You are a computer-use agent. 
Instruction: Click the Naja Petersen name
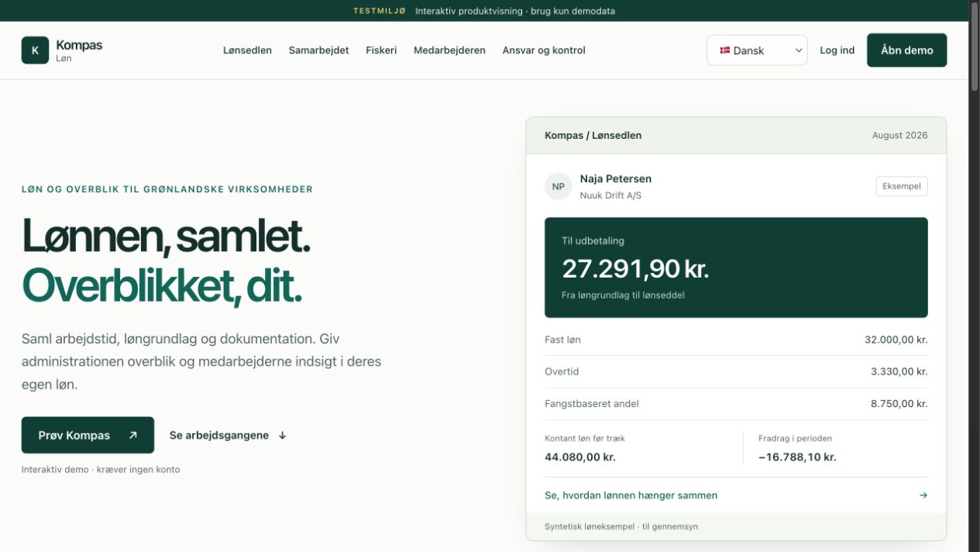pos(616,178)
